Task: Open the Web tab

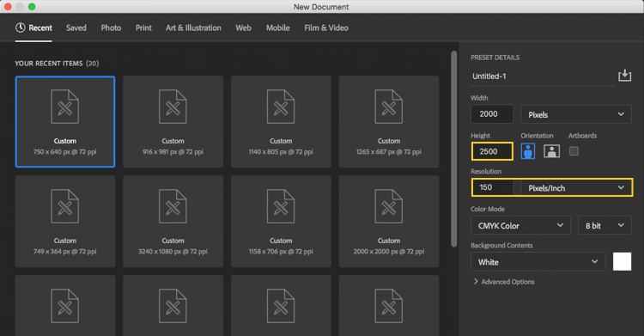Action: [243, 28]
